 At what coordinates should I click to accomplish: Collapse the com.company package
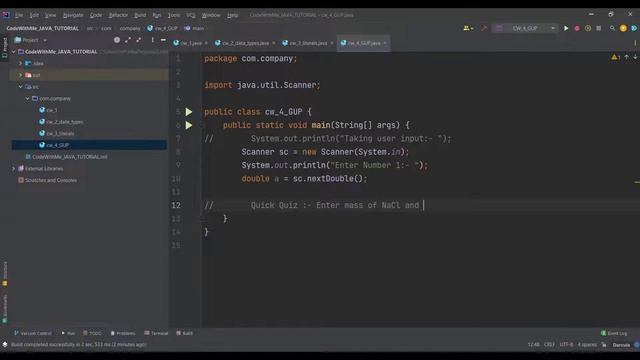[x=27, y=98]
